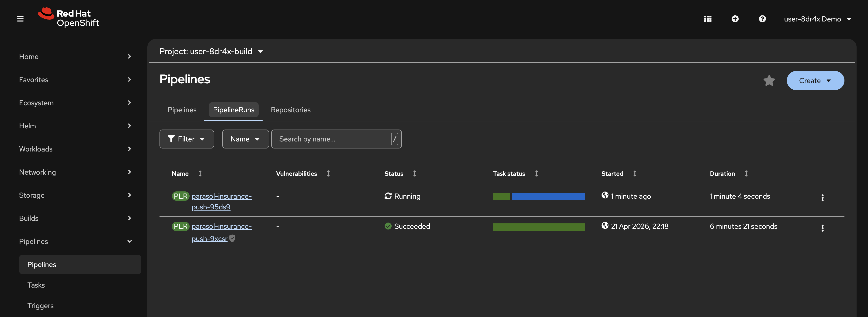Click the plus quick create icon
Image resolution: width=868 pixels, height=317 pixels.
735,19
